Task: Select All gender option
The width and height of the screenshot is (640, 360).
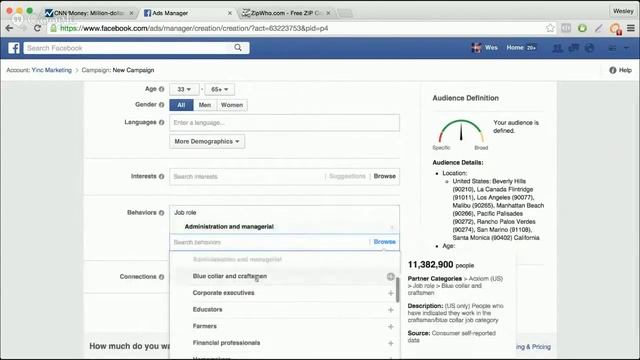Action: (181, 105)
